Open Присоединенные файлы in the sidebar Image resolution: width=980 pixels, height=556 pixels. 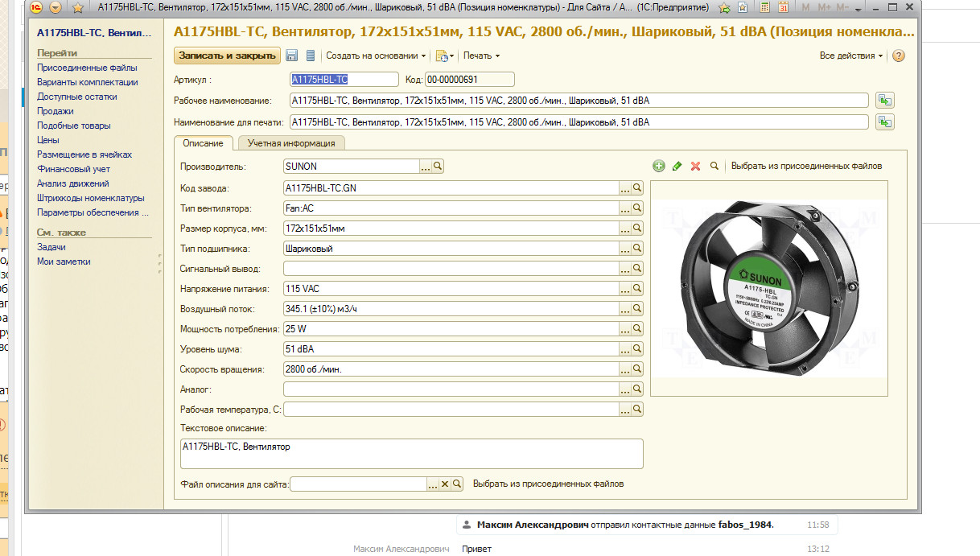(x=87, y=68)
